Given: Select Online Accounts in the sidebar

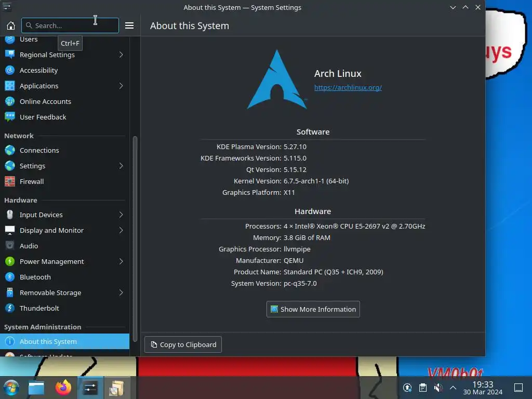Looking at the screenshot, I should pyautogui.click(x=64, y=101).
